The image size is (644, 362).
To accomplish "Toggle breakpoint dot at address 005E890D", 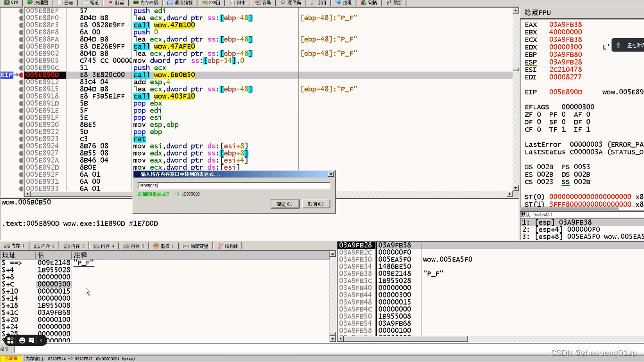I will coord(21,75).
